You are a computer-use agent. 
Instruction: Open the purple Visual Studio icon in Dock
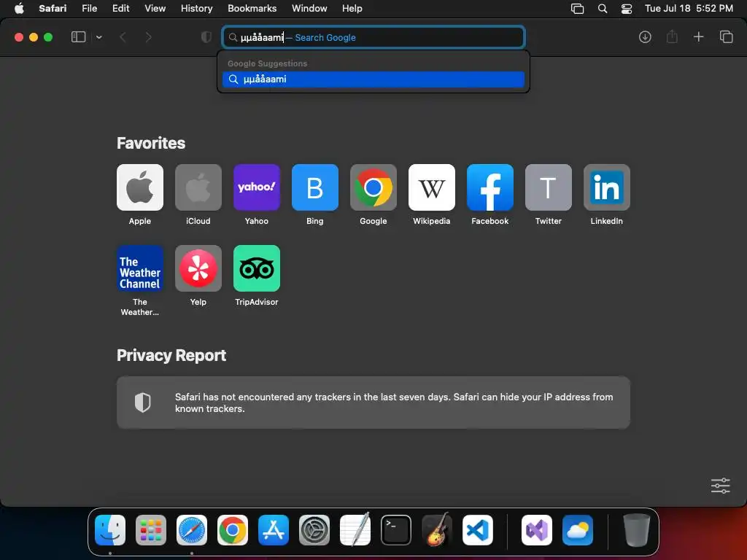pyautogui.click(x=537, y=530)
